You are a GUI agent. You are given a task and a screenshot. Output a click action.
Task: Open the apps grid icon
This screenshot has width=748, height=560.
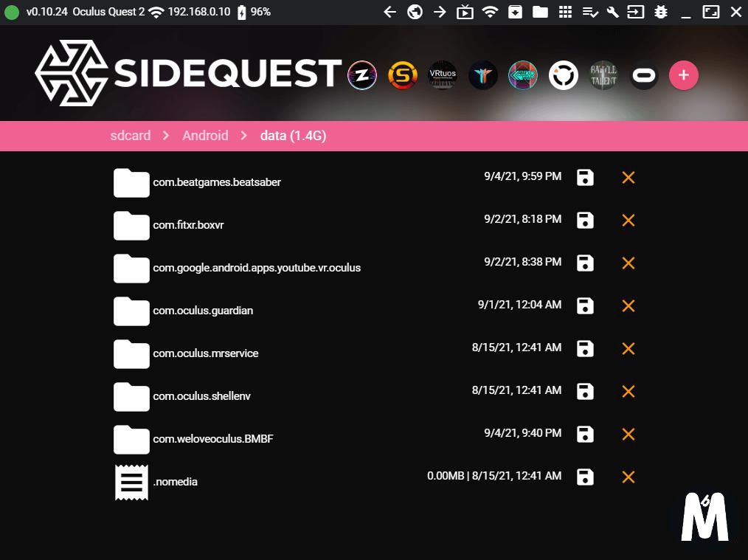[565, 12]
